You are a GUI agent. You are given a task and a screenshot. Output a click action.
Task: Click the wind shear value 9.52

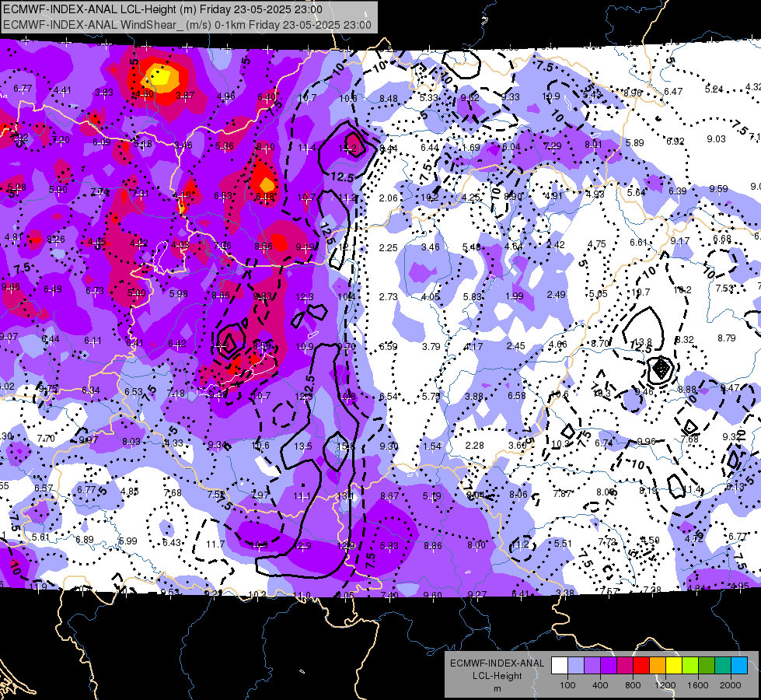tap(470, 98)
